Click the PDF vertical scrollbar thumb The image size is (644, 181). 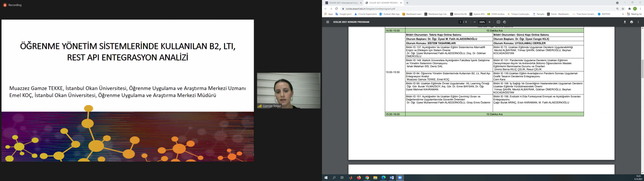642,69
